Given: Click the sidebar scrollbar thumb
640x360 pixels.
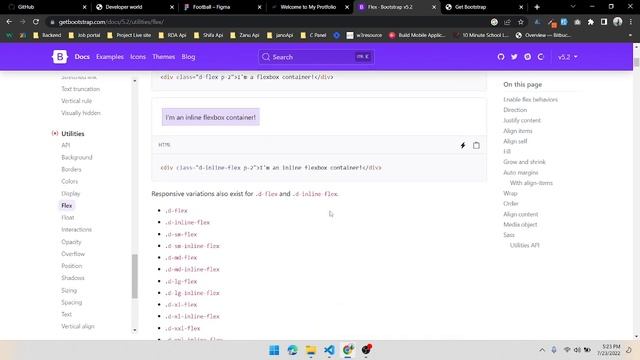Looking at the screenshot, I should pos(135,276).
